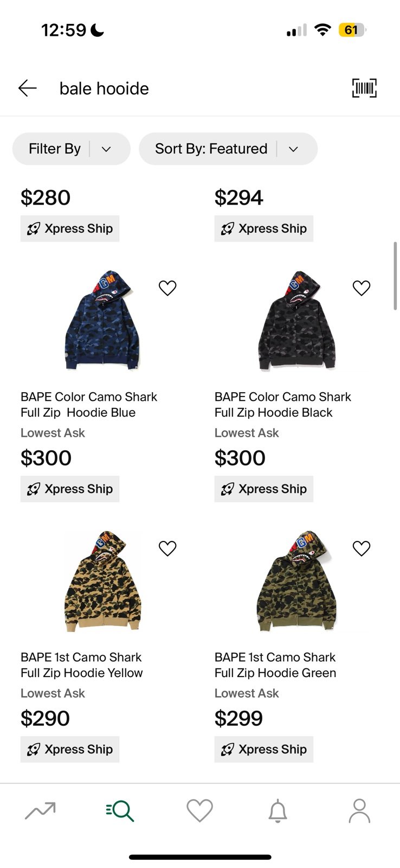Click Xpress Ship badge under $294
Viewport: 400px width, 868px height.
point(264,228)
